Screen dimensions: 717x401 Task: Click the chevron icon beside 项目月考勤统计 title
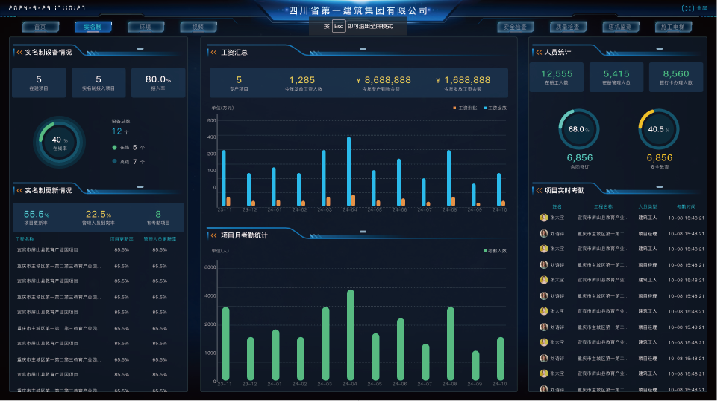point(211,235)
